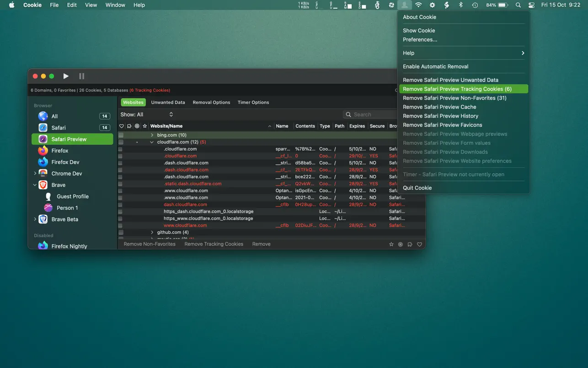The width and height of the screenshot is (588, 368).
Task: Check the bing.com row checkbox
Action: coord(121,135)
